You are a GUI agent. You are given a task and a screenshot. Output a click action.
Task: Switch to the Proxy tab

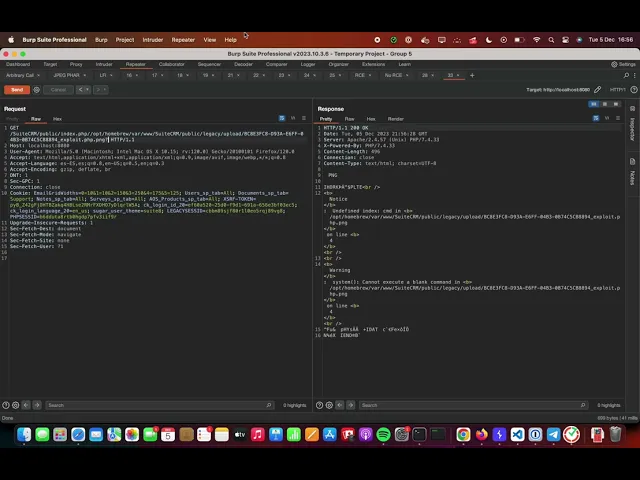[76, 64]
